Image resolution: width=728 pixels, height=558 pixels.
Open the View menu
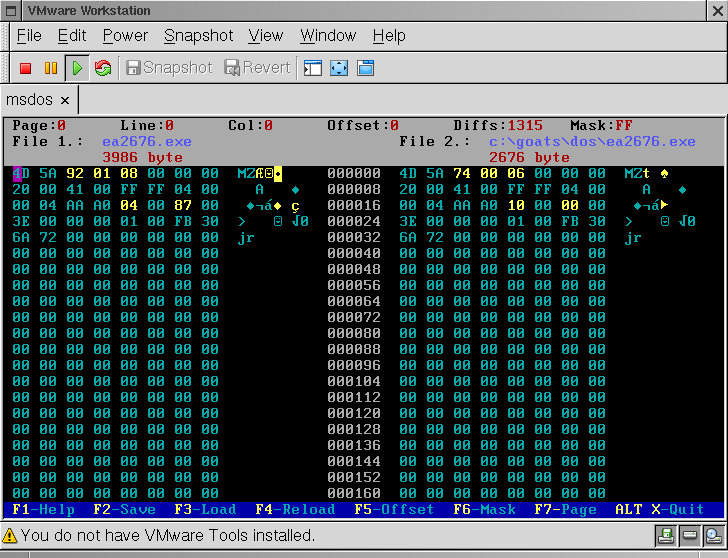(x=266, y=36)
